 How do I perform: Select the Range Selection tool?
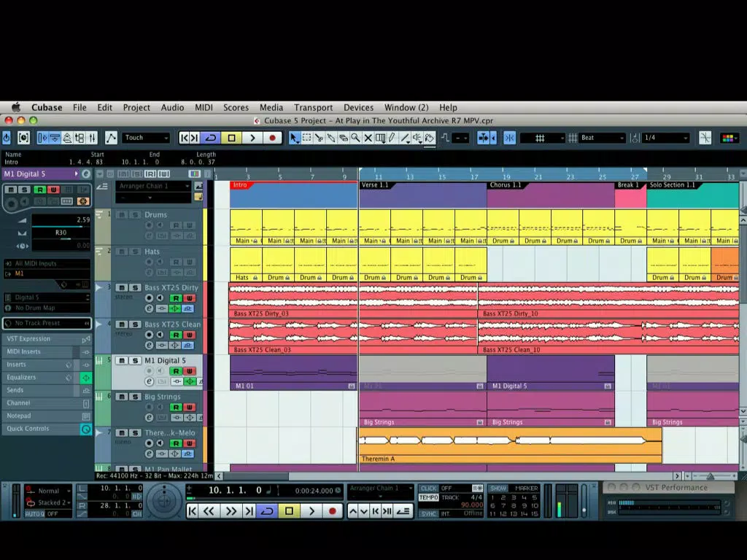click(x=307, y=138)
